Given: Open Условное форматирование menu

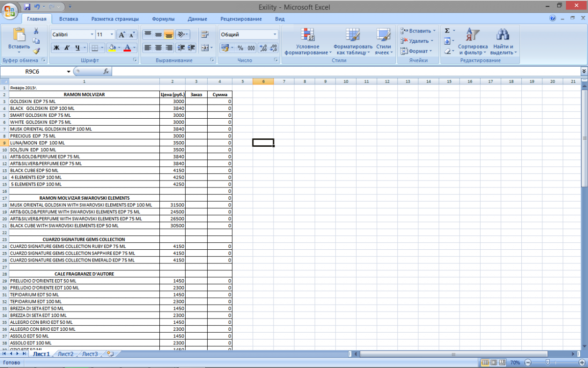Looking at the screenshot, I should [x=308, y=41].
